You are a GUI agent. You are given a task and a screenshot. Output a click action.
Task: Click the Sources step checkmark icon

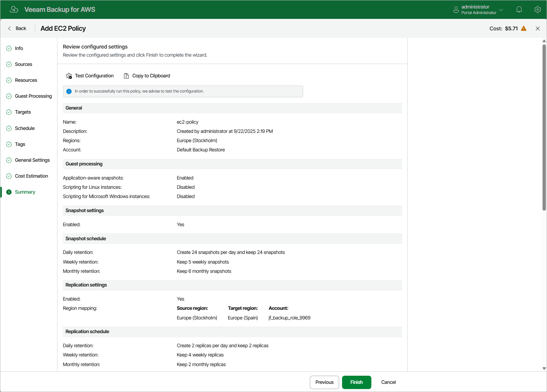[9, 64]
